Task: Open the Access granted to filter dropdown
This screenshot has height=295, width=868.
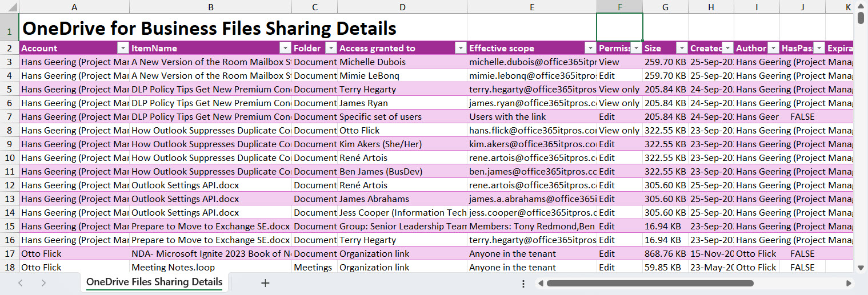Action: (x=461, y=48)
